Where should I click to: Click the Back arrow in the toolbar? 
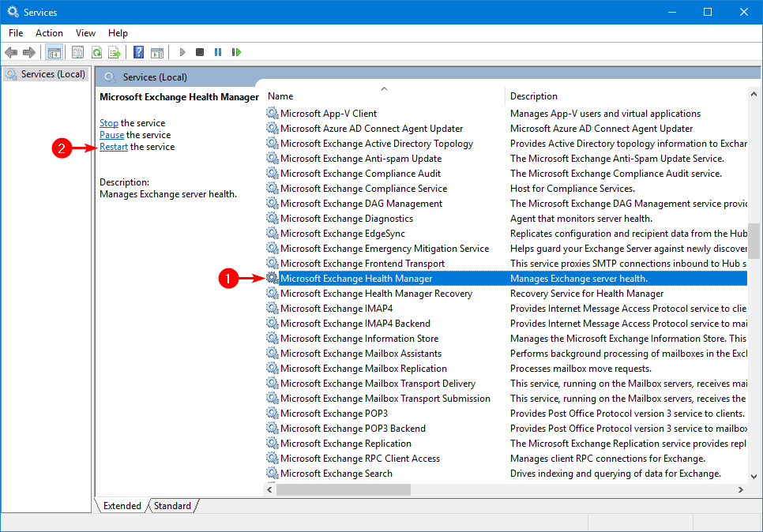[x=11, y=52]
